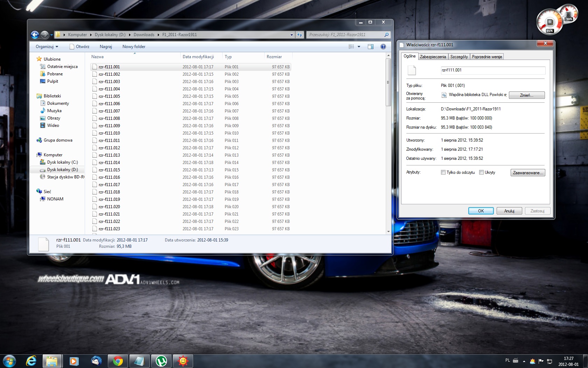Image resolution: width=588 pixels, height=368 pixels.
Task: Click the refresh button beside address bar
Action: pyautogui.click(x=300, y=35)
